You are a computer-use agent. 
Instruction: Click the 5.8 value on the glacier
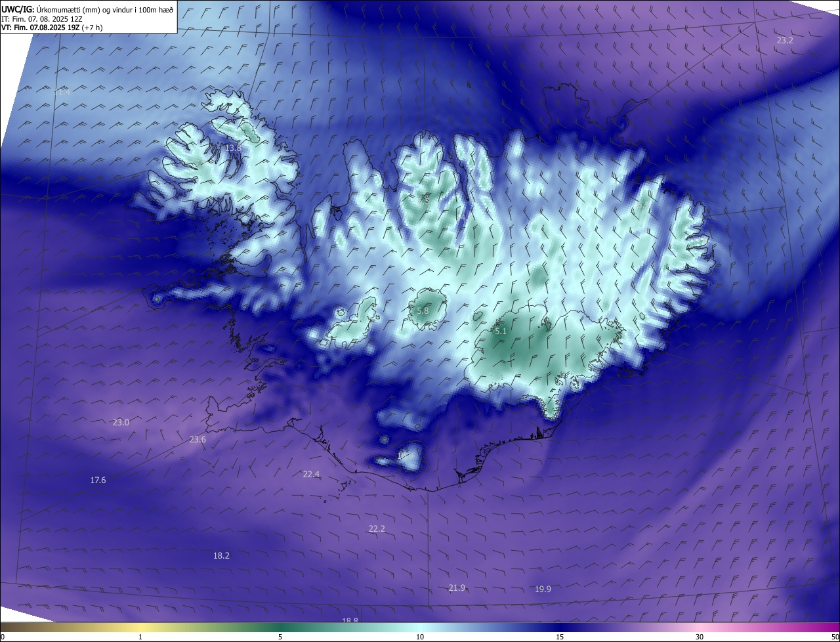click(422, 310)
